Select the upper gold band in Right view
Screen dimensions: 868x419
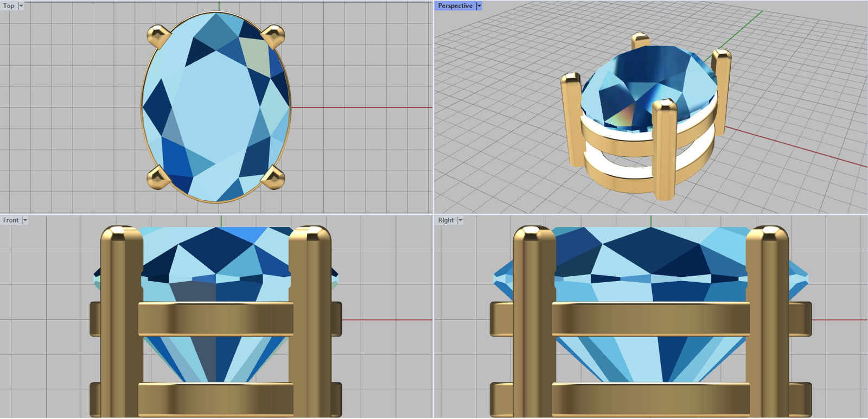click(x=650, y=319)
